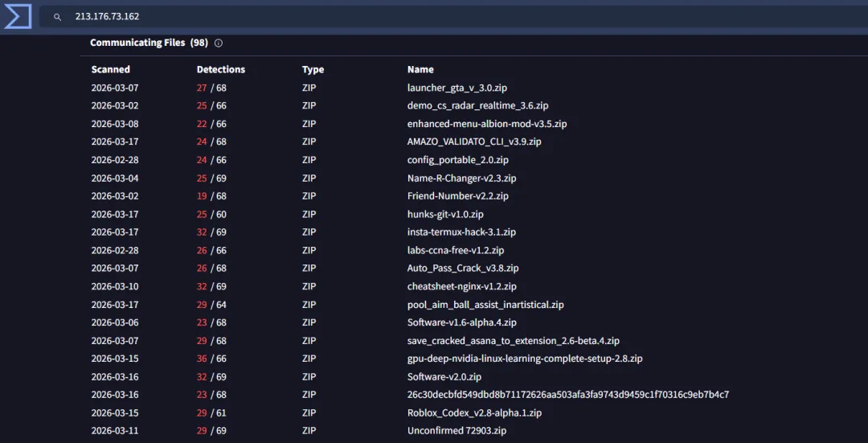This screenshot has height=443, width=868.
Task: Click the 36 / 66 detections value
Action: [x=211, y=359]
